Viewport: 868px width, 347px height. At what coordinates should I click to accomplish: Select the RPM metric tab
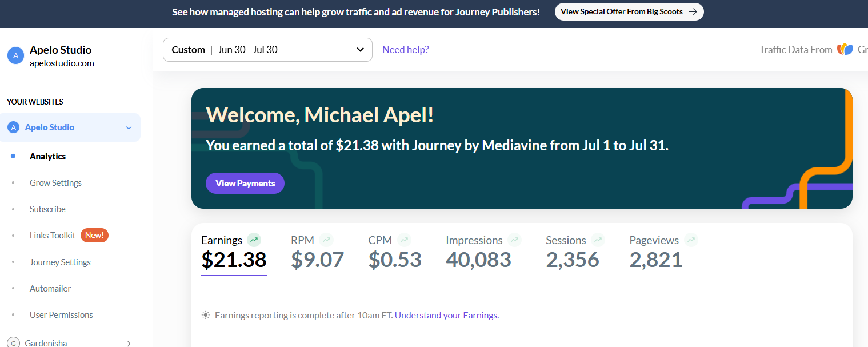coord(317,252)
